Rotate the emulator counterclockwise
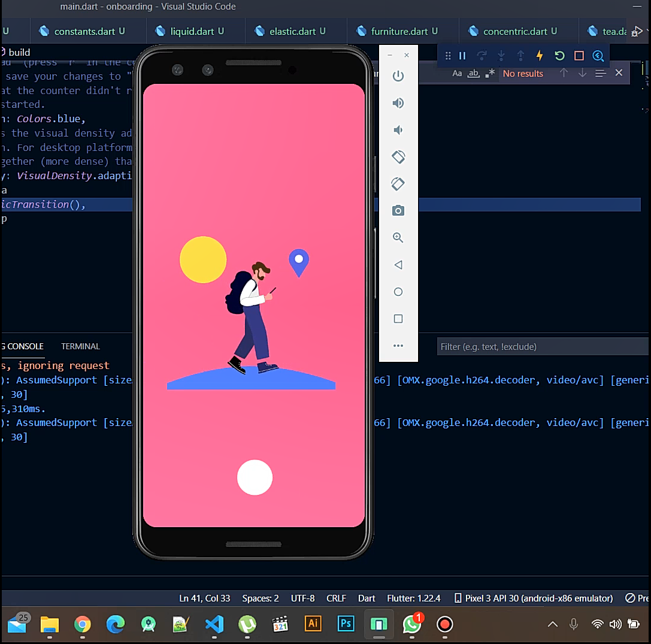The height and width of the screenshot is (644, 651). 398,157
